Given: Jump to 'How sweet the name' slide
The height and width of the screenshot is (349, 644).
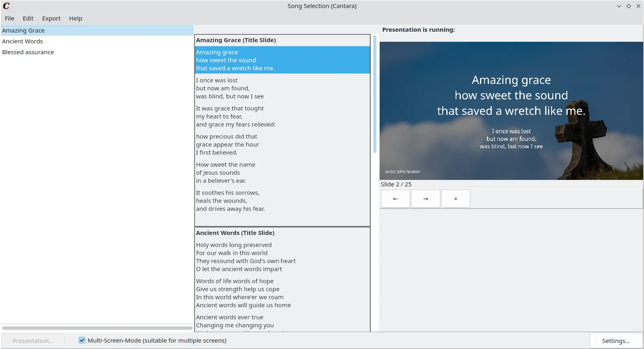Looking at the screenshot, I should click(282, 173).
